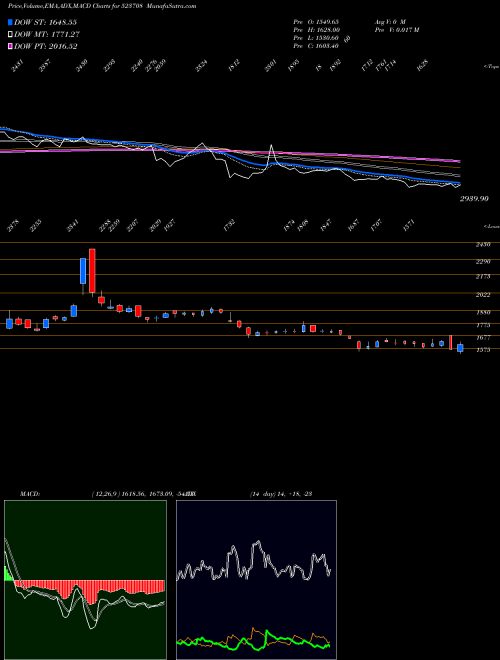The height and width of the screenshot is (660, 500).
Task: Click the 'Pre V: 0.017 M' volume value
Action: (x=396, y=30)
